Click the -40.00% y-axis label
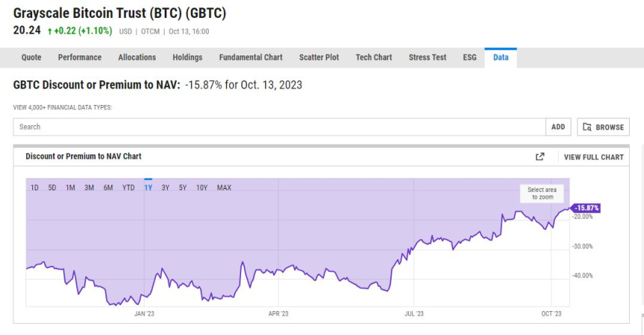Viewport: 644px width, 335px height. [583, 276]
